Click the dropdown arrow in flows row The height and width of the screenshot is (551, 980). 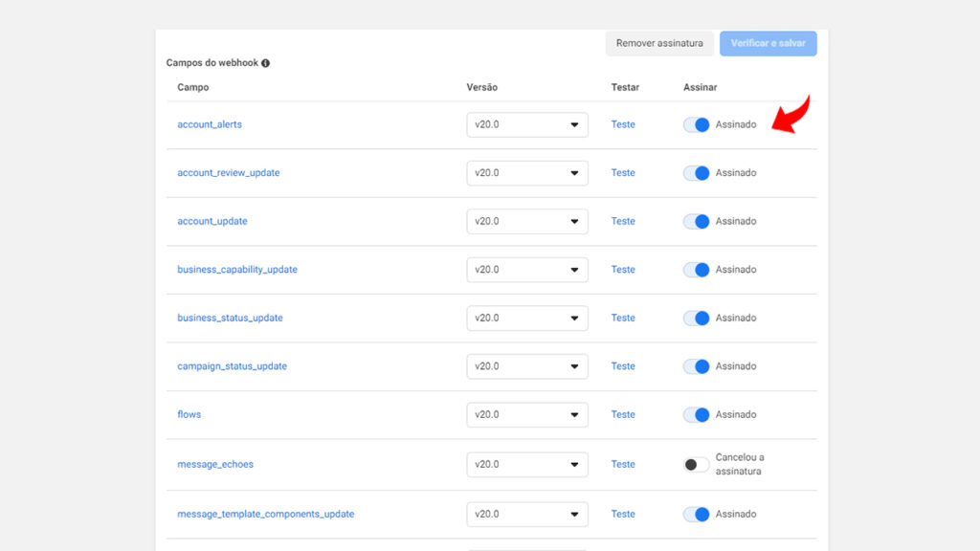(x=574, y=415)
